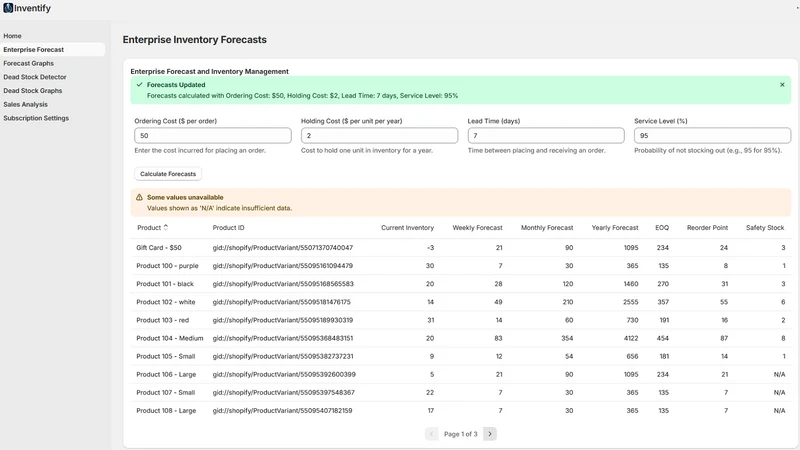The height and width of the screenshot is (450, 800).
Task: Click the Product column sort arrows
Action: pos(165,228)
